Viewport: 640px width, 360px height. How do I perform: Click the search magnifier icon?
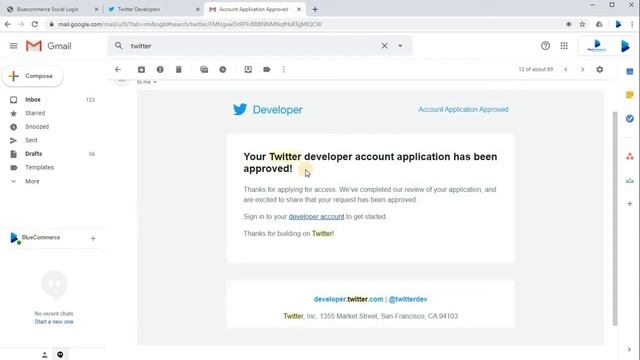point(118,46)
